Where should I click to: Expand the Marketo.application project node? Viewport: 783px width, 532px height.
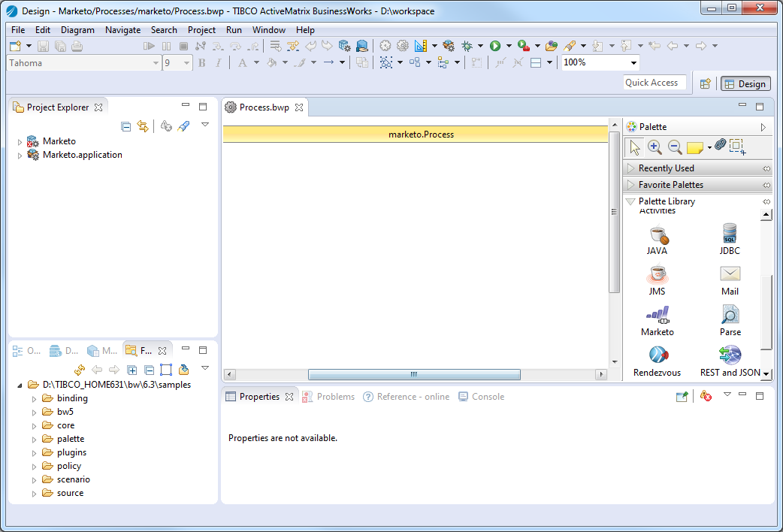tap(20, 156)
